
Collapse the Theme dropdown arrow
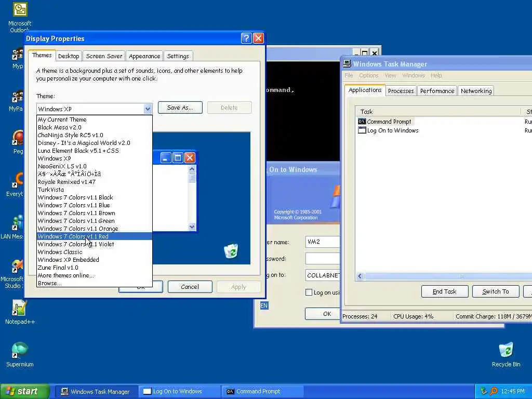coord(148,109)
